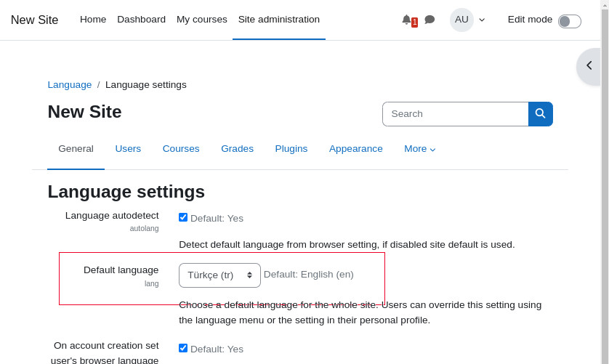Open the Default language dropdown
The image size is (609, 364).
point(219,275)
